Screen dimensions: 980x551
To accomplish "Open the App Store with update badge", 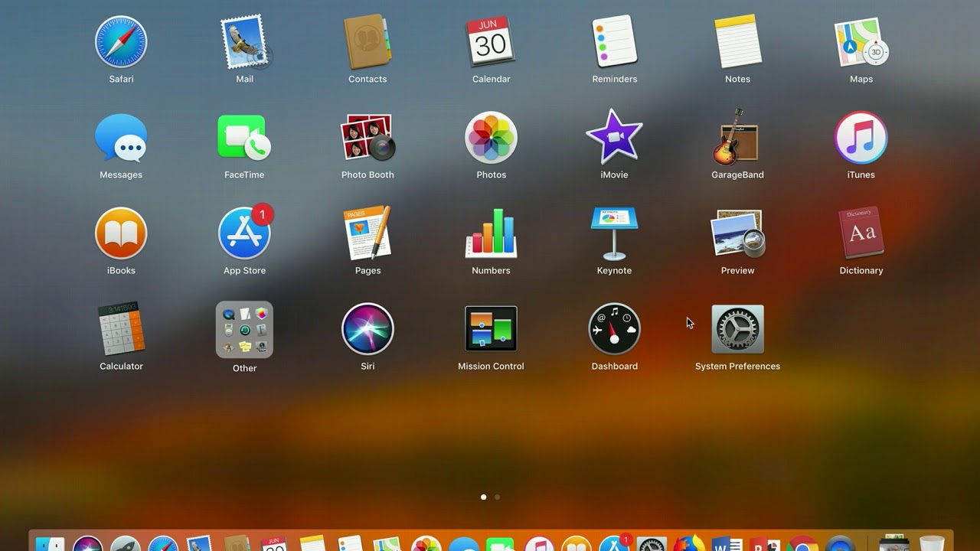I will pos(244,234).
